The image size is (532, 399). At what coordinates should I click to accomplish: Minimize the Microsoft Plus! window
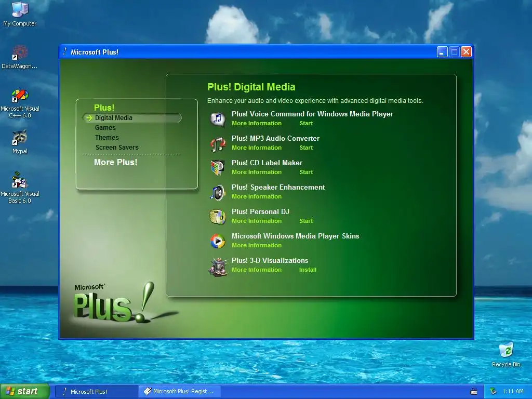click(442, 52)
